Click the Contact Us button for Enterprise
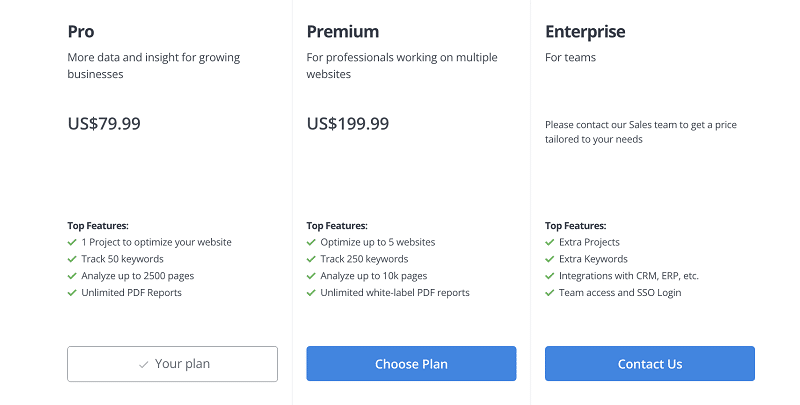Image resolution: width=800 pixels, height=405 pixels. pos(649,364)
